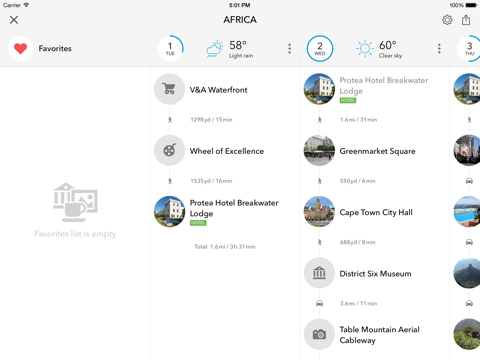Tap the Table Mountain Aerial Cableway camera icon

coord(319,334)
